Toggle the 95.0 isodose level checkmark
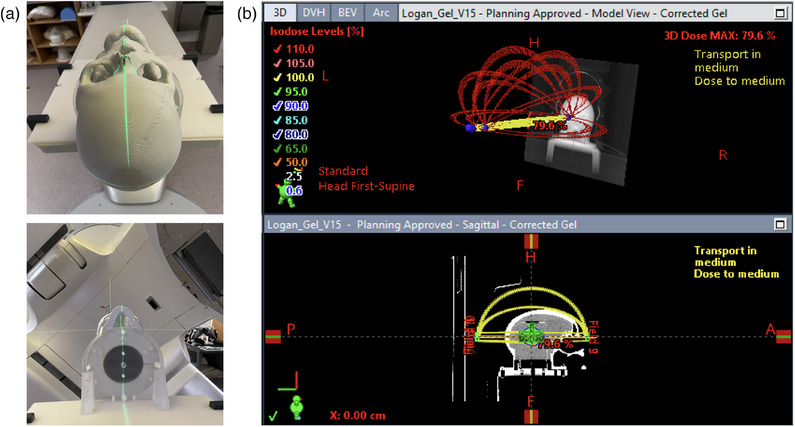The height and width of the screenshot is (427, 795). click(277, 92)
